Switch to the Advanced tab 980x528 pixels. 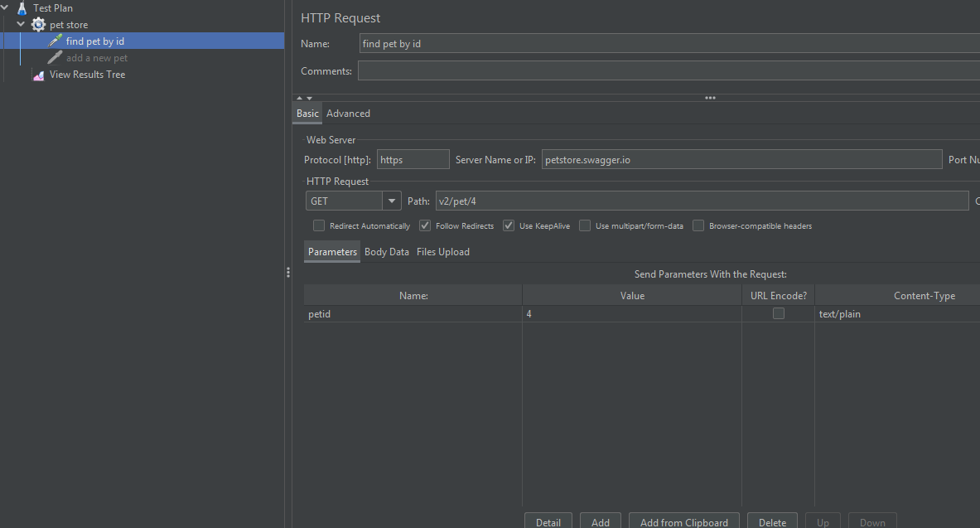348,114
